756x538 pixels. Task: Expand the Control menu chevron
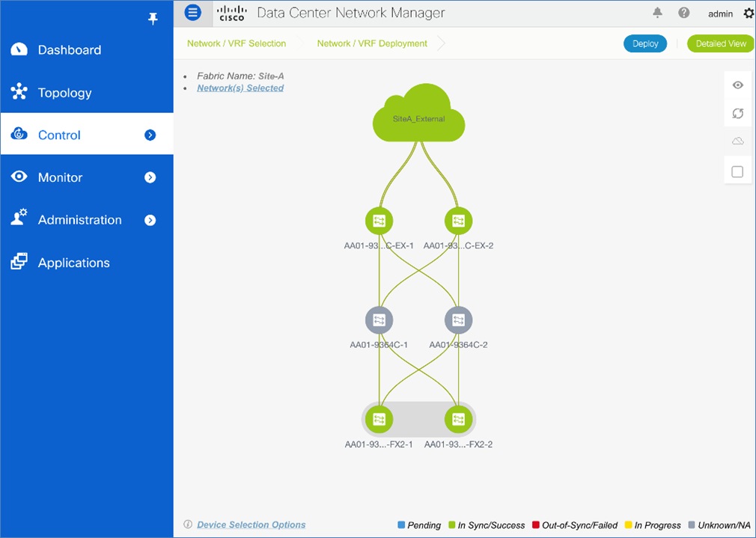[150, 135]
